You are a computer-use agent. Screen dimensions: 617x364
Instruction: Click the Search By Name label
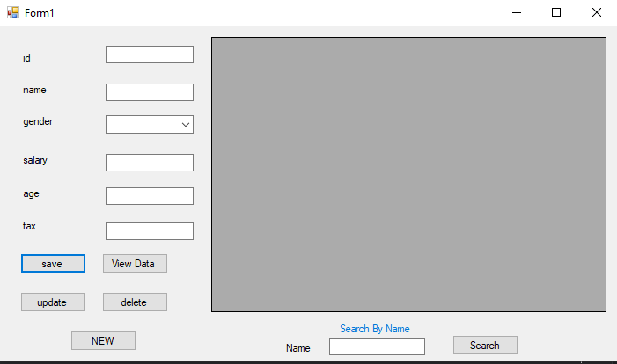pyautogui.click(x=375, y=329)
